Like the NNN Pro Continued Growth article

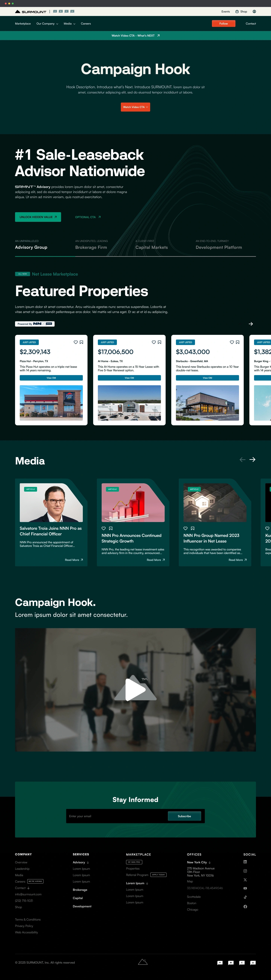tap(104, 528)
